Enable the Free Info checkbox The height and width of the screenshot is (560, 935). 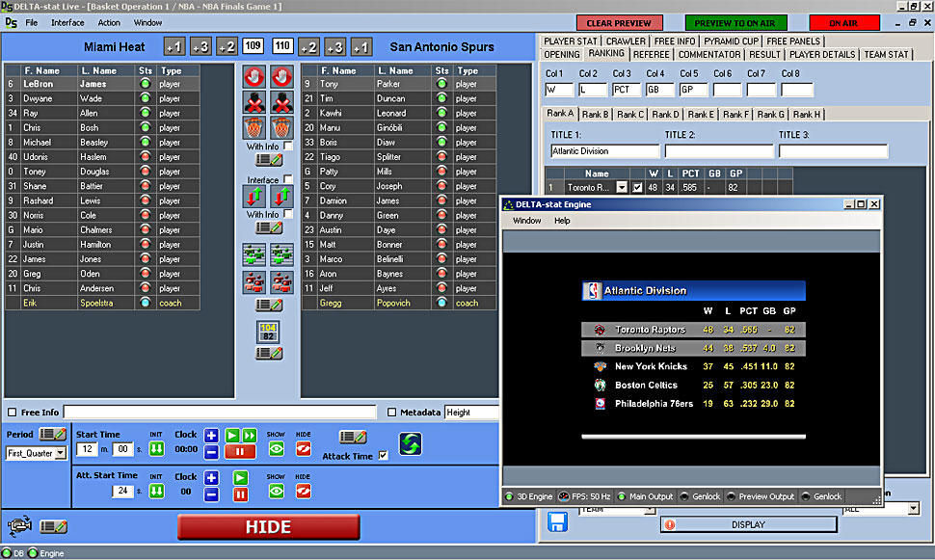[12, 413]
